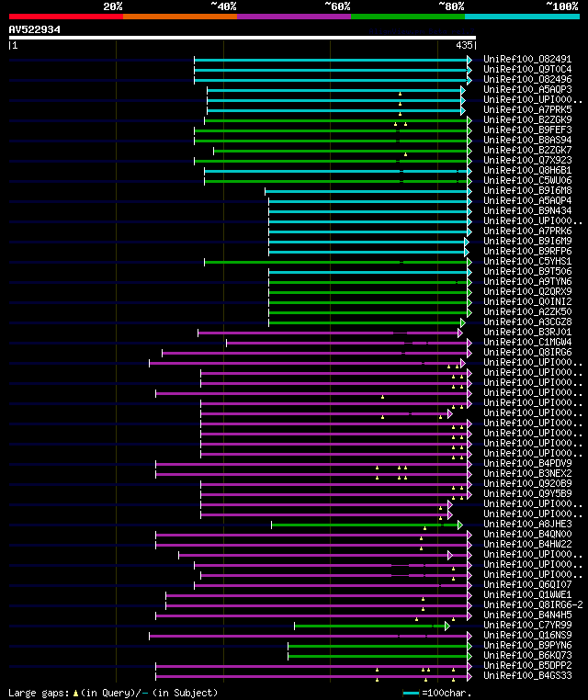588x700 pixels.
Task: Select hit label UniRef100_Q8H6B1
Action: 527,170
